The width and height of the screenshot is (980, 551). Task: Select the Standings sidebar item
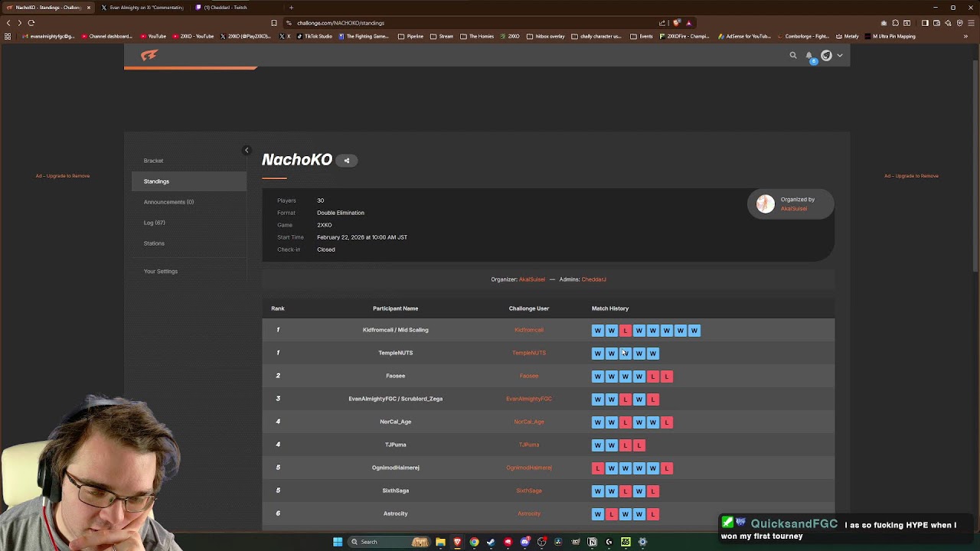coord(189,181)
